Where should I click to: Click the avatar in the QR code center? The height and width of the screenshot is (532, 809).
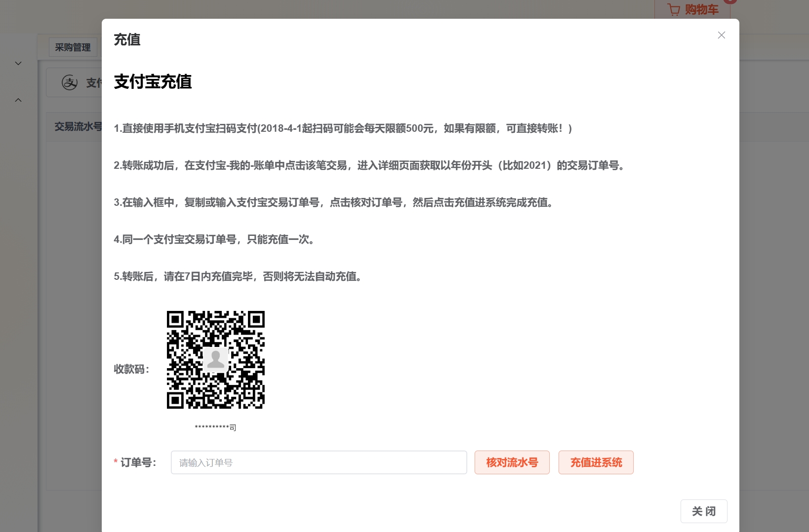click(215, 359)
